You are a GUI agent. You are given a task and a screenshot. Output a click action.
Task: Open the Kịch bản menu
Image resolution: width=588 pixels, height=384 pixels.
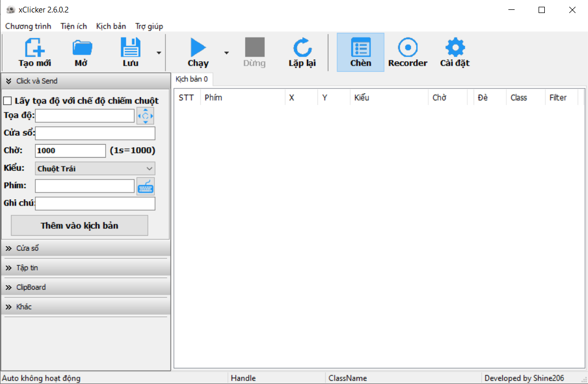[x=111, y=26]
